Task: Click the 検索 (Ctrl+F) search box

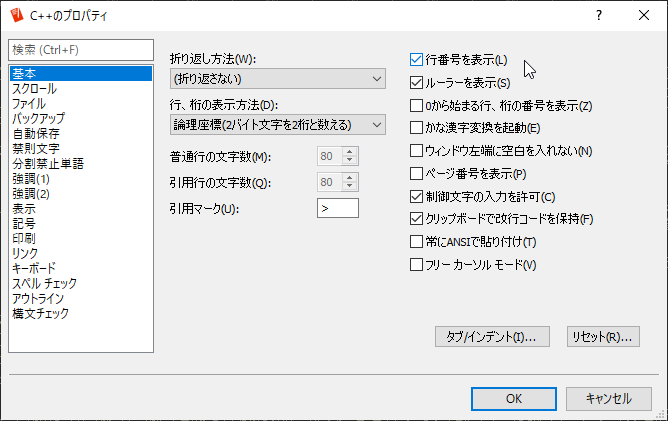Action: [x=81, y=50]
